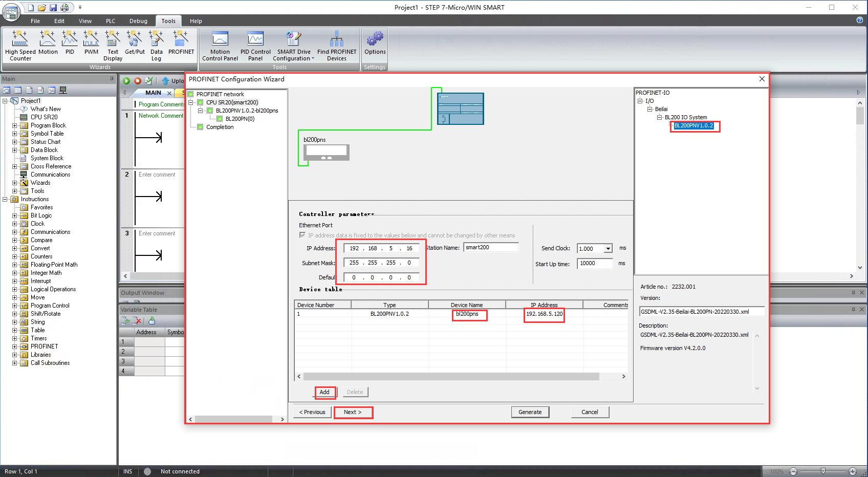The height and width of the screenshot is (477, 868).
Task: Click the green Run PLC button
Action: click(126, 81)
